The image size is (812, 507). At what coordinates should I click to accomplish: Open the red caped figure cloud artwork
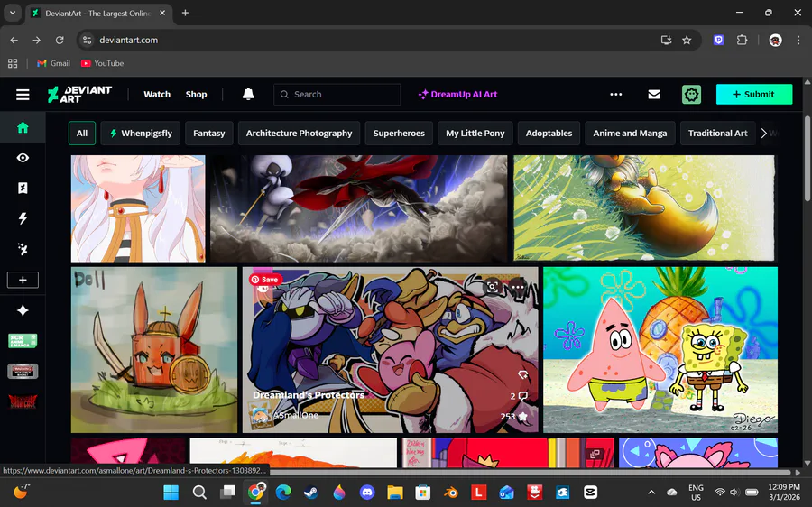359,208
